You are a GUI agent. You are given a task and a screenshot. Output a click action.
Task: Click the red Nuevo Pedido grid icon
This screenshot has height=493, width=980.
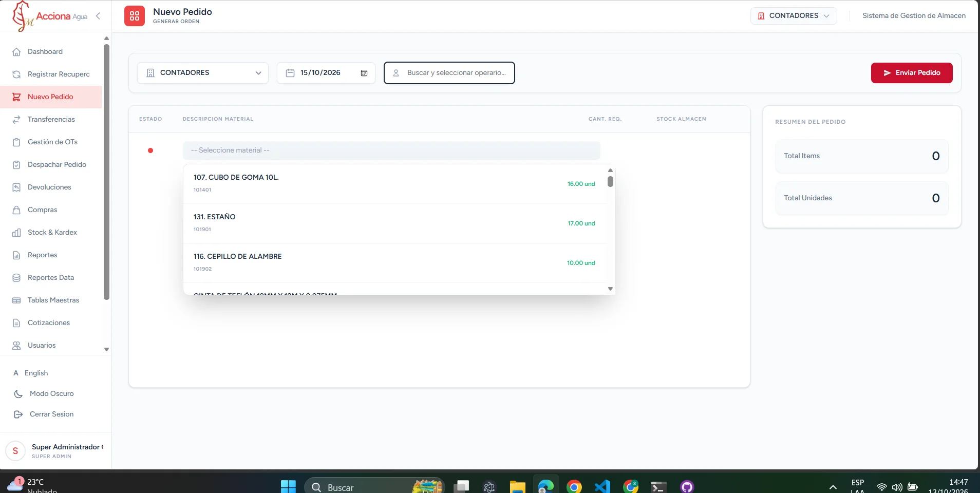pyautogui.click(x=135, y=16)
